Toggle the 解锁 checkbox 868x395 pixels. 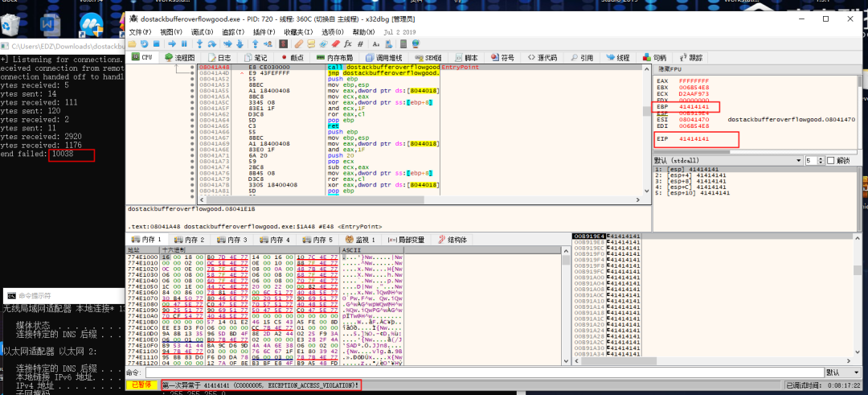pyautogui.click(x=830, y=161)
